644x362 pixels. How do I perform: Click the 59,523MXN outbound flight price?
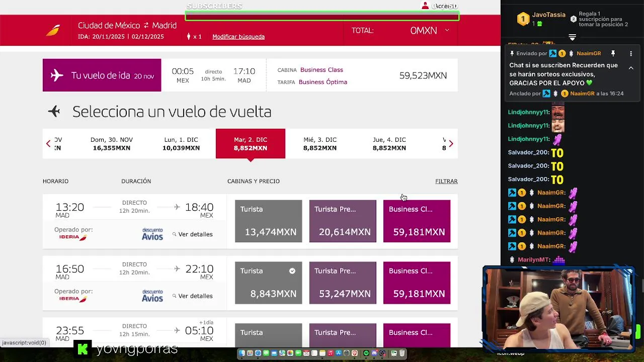pyautogui.click(x=423, y=75)
